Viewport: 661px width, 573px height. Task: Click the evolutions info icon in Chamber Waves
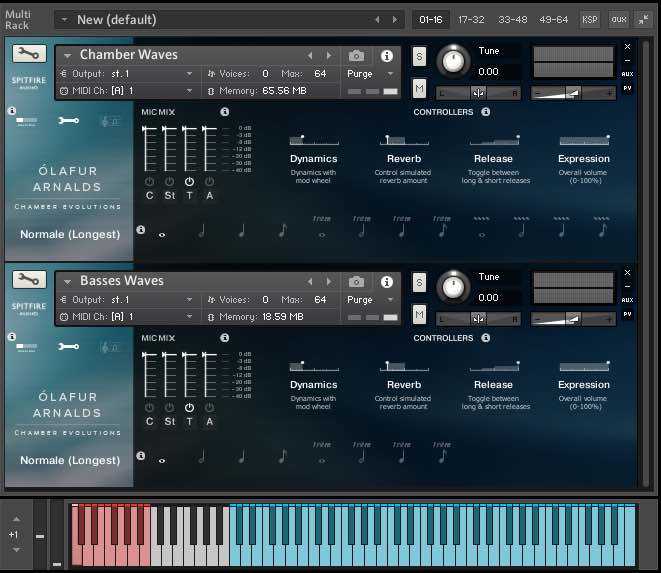[141, 229]
